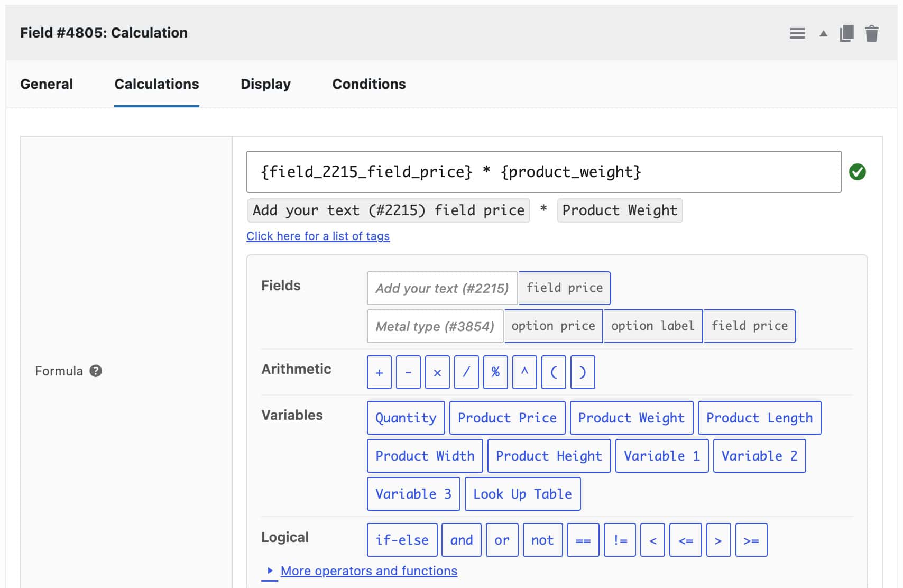
Task: Insert Variable 2
Action: coord(760,456)
